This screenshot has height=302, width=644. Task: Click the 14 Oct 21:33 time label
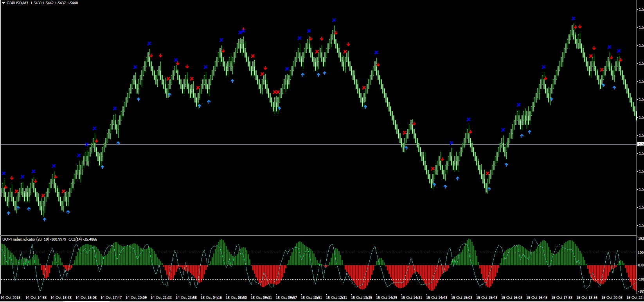click(x=161, y=298)
